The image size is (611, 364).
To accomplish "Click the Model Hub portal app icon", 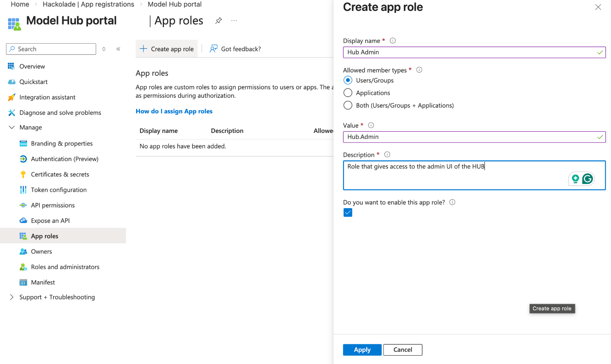I will click(14, 24).
